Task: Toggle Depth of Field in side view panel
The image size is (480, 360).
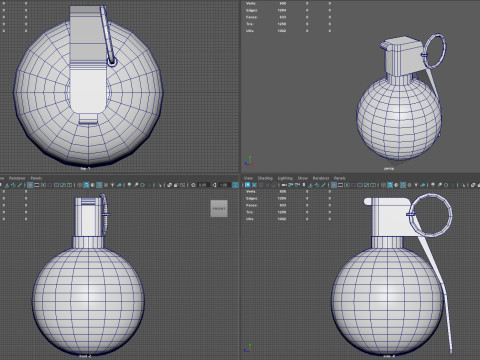Action: pos(452,185)
